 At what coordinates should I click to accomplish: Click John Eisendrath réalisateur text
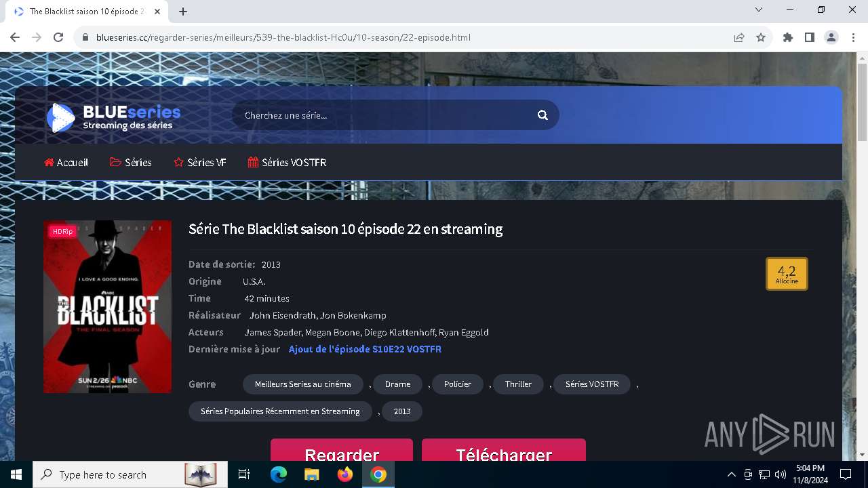(317, 315)
